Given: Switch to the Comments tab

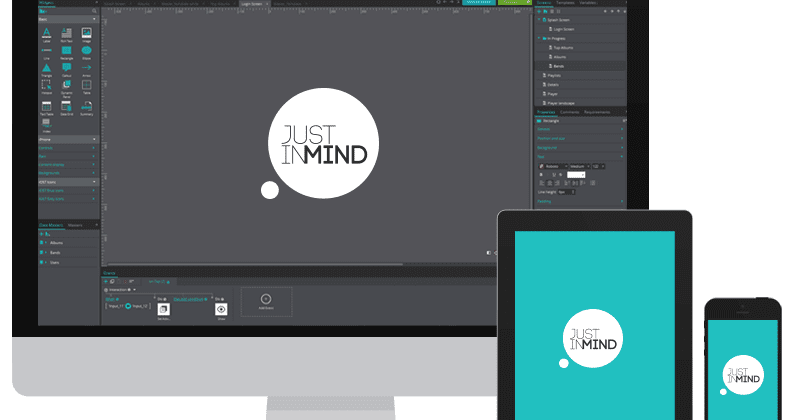Looking at the screenshot, I should coord(569,112).
